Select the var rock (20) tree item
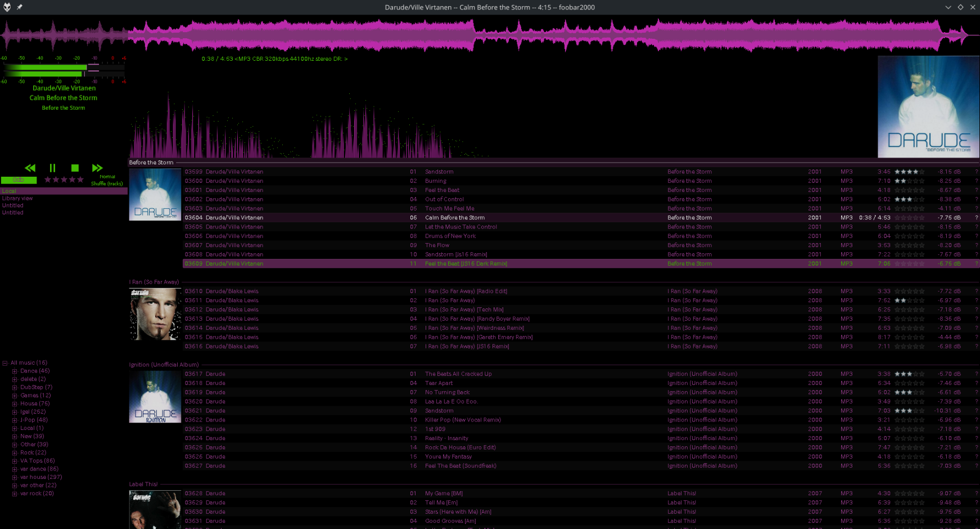 click(x=37, y=494)
